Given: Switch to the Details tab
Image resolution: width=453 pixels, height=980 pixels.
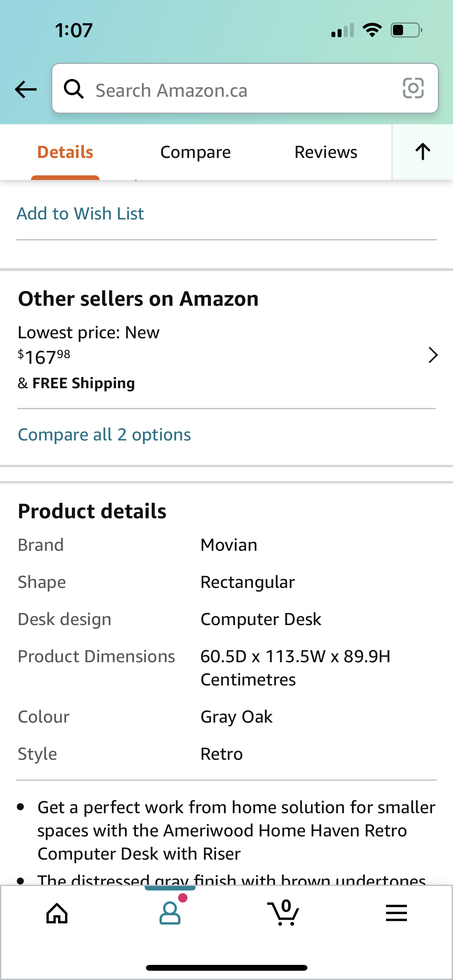Looking at the screenshot, I should [65, 152].
